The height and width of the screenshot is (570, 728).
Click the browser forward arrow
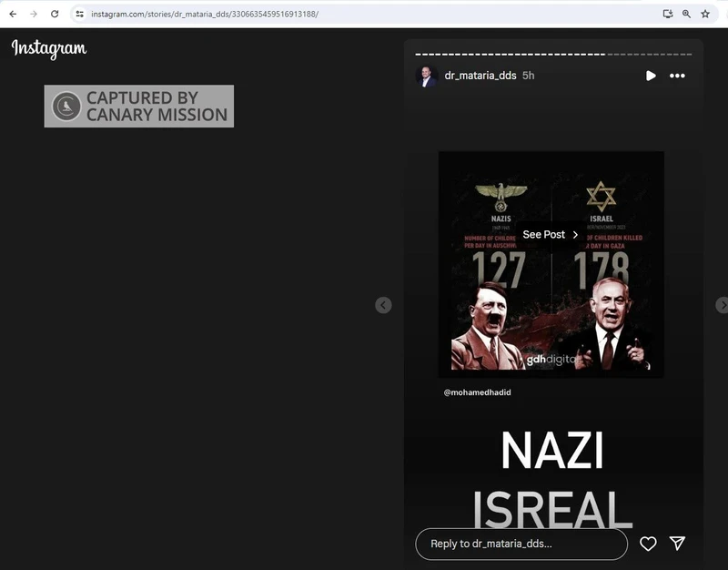tap(34, 14)
